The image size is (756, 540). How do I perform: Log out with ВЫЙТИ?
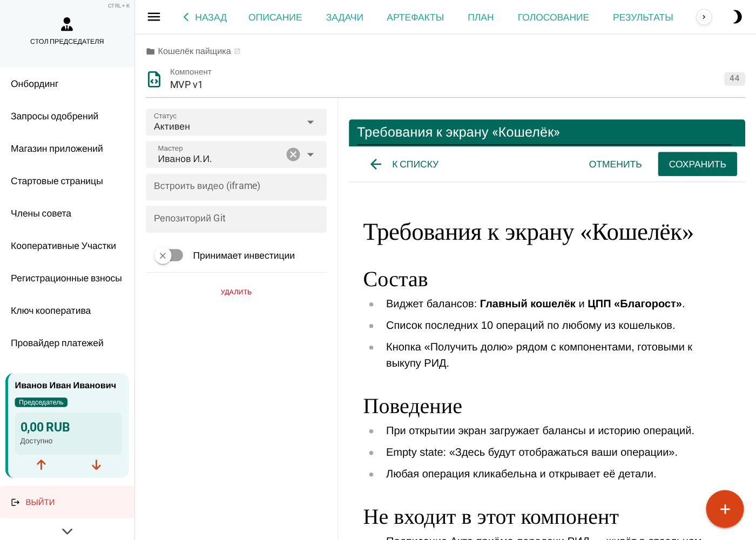click(x=67, y=502)
